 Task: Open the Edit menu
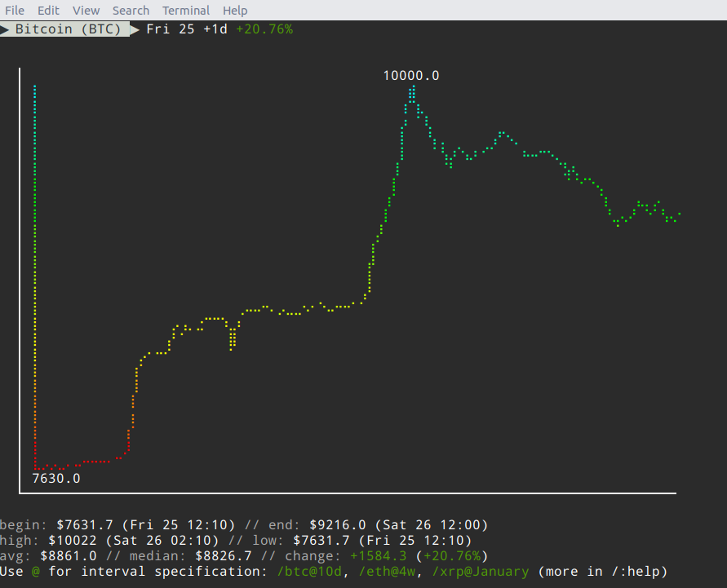coord(48,10)
